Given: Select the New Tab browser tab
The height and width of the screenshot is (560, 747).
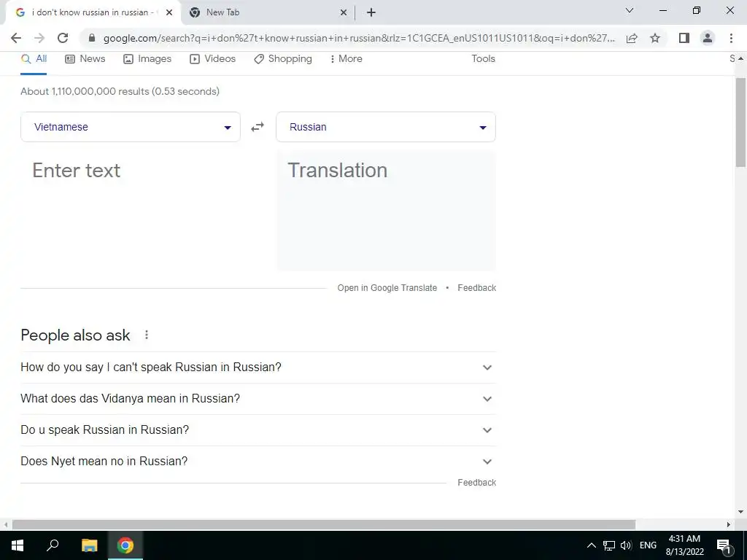Looking at the screenshot, I should 267,13.
